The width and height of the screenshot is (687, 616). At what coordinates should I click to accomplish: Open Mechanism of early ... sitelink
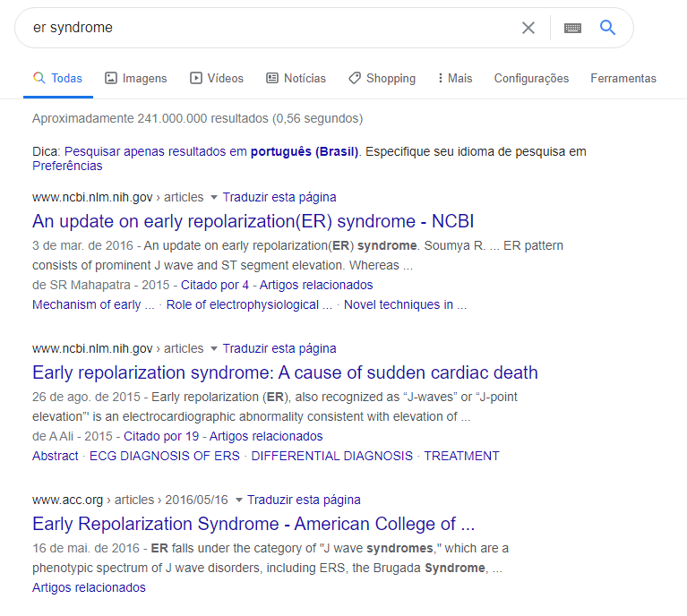[x=93, y=305]
